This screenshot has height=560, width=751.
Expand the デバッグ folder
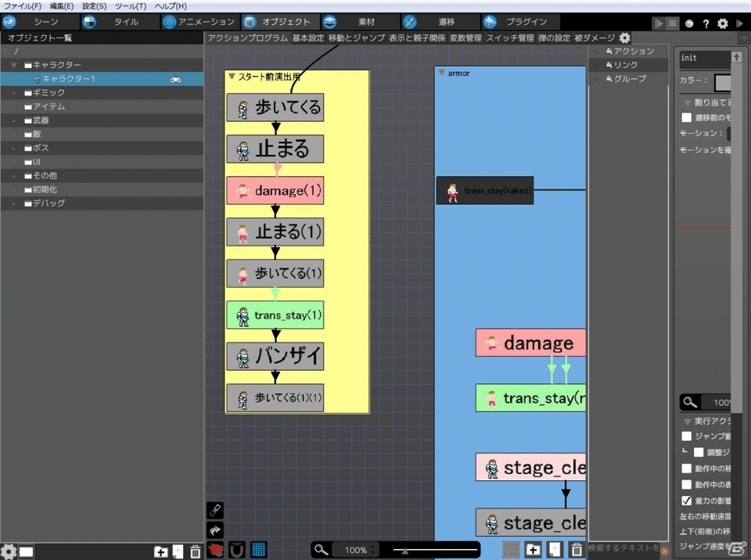click(x=13, y=203)
